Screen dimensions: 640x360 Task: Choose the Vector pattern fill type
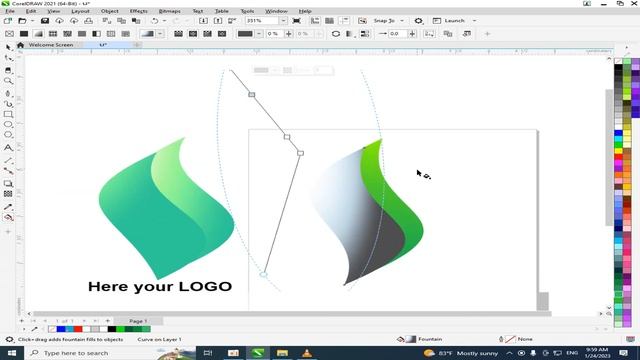point(53,34)
